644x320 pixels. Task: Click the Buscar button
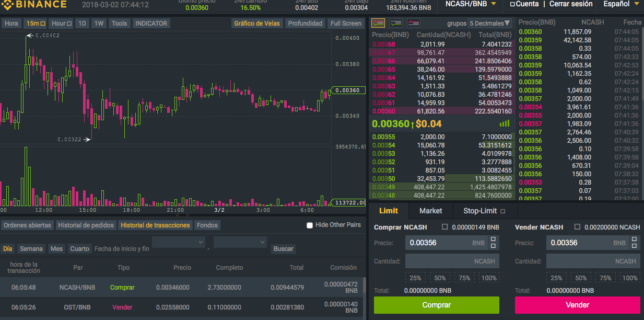(284, 249)
